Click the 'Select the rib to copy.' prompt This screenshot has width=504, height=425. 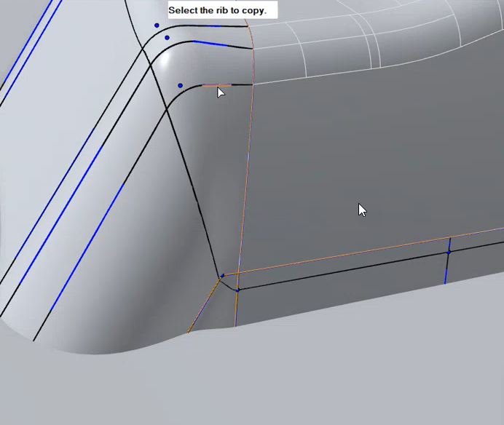tap(217, 10)
